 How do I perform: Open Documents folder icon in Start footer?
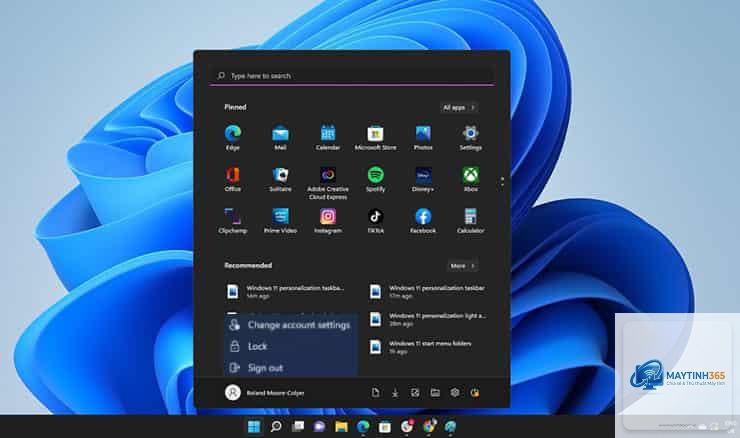click(376, 393)
